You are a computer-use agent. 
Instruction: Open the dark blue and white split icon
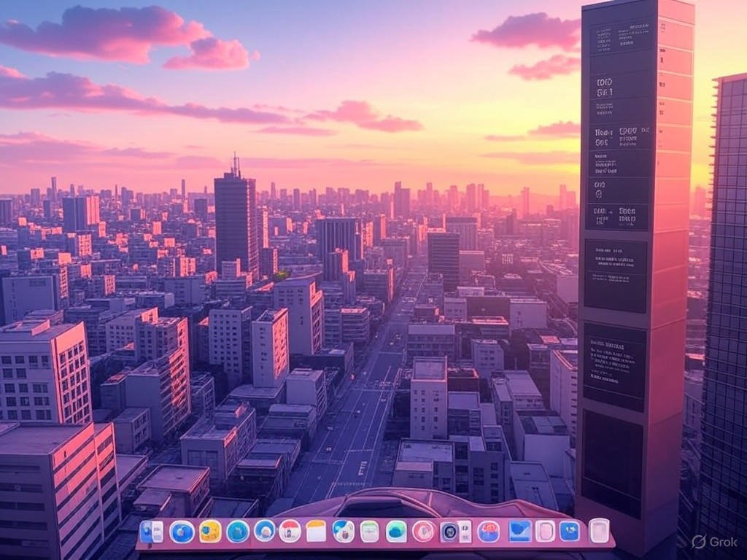[456, 532]
